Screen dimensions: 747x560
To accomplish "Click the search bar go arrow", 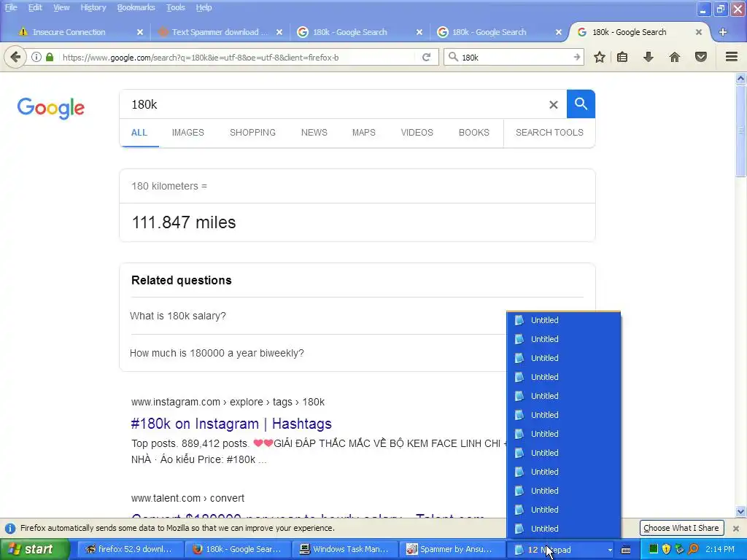I will point(576,57).
